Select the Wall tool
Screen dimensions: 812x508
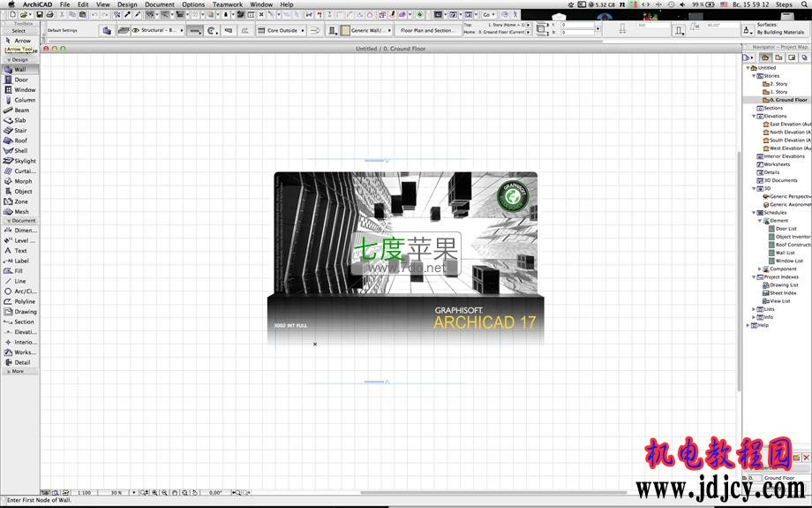click(19, 70)
